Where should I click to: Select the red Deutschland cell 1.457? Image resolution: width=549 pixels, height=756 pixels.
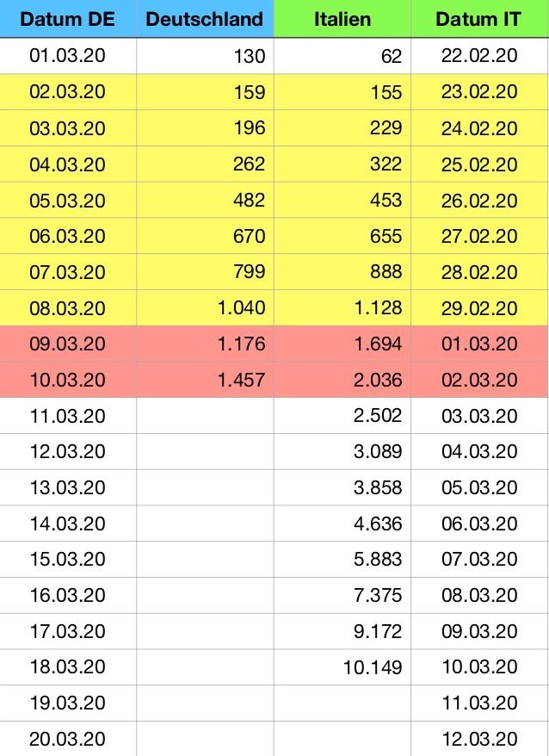(x=205, y=380)
